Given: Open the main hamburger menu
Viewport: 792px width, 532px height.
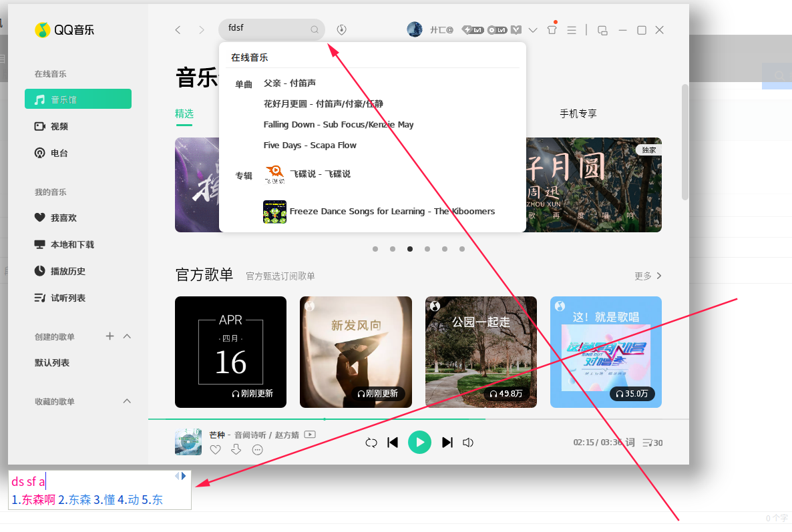Looking at the screenshot, I should coord(572,30).
